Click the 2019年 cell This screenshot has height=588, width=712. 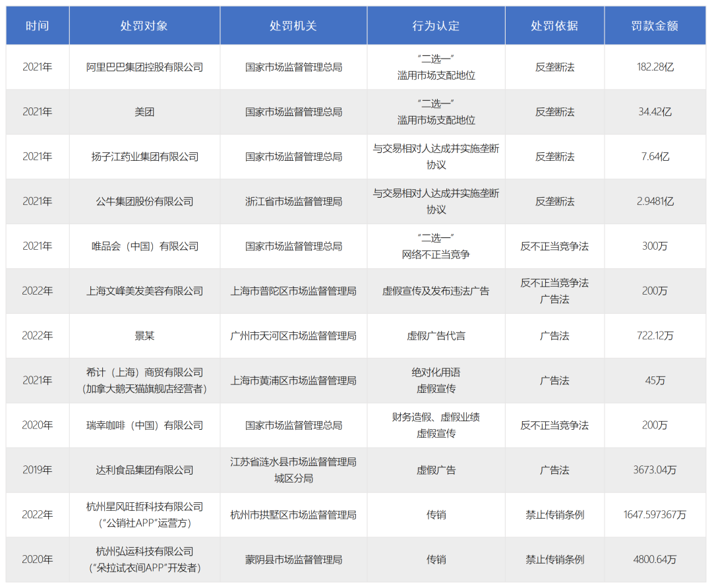[37, 470]
